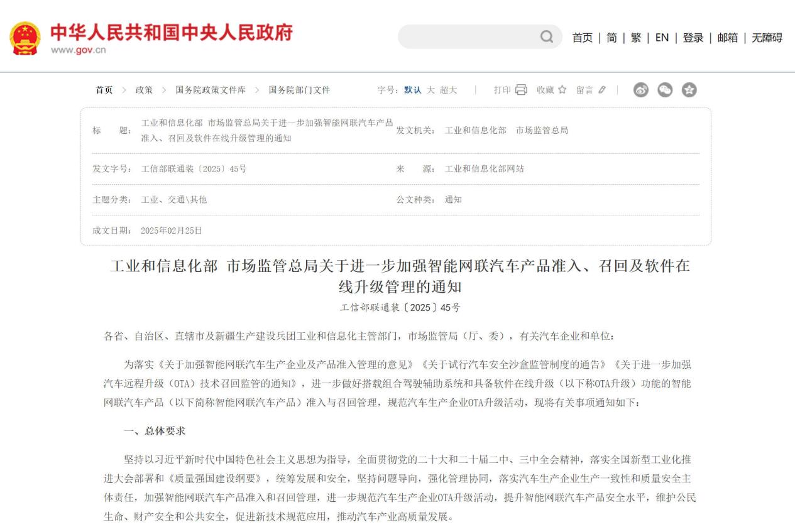This screenshot has width=795, height=532.
Task: Switch to Traditional Chinese (繁)
Action: pyautogui.click(x=636, y=38)
